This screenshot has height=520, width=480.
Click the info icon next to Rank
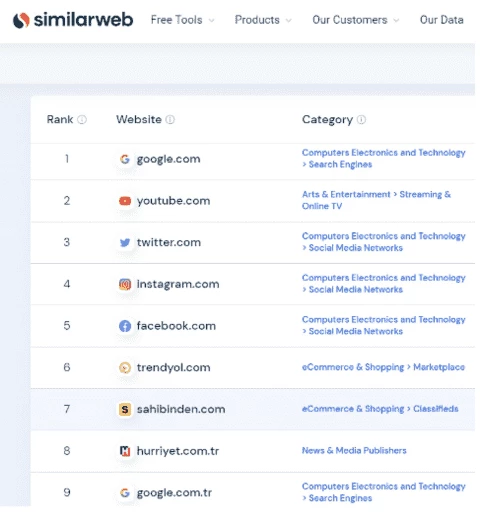(x=82, y=119)
